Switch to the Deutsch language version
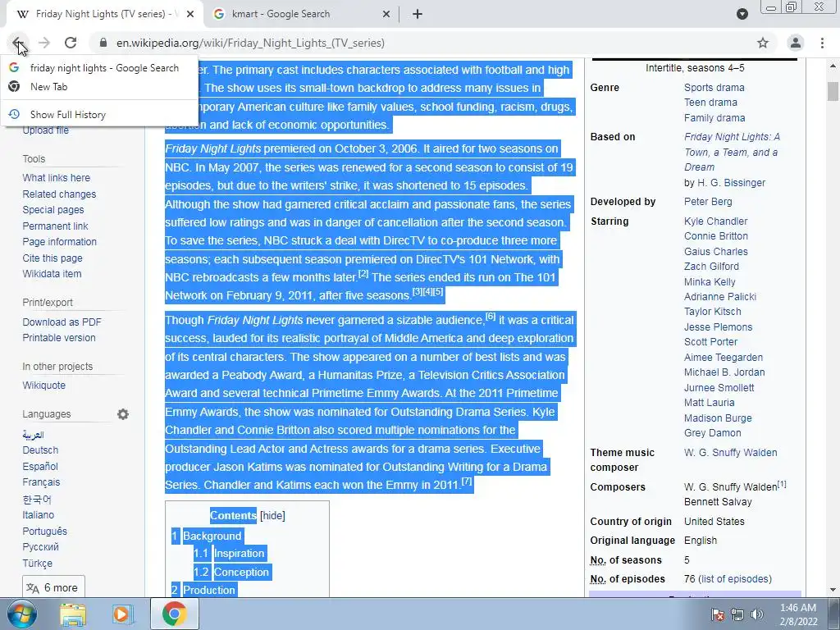840x630 pixels. [x=40, y=450]
